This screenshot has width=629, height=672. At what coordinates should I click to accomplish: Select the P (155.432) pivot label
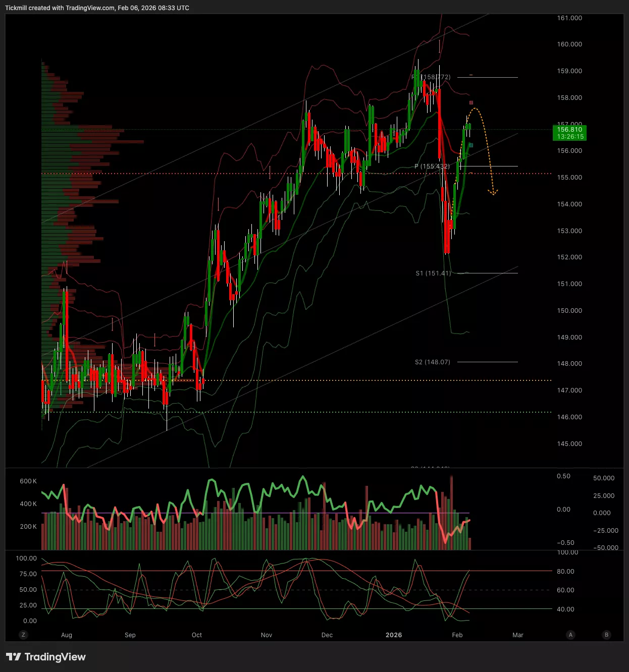pyautogui.click(x=432, y=166)
